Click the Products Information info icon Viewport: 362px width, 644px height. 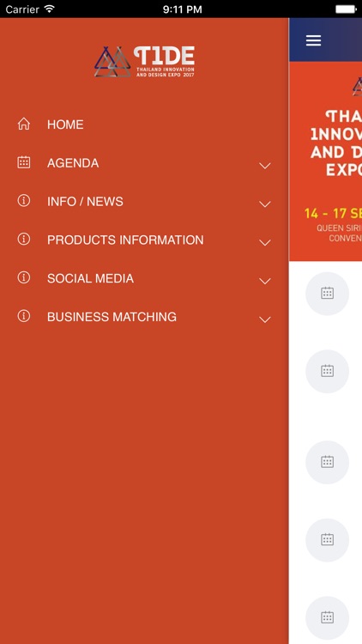pos(24,239)
